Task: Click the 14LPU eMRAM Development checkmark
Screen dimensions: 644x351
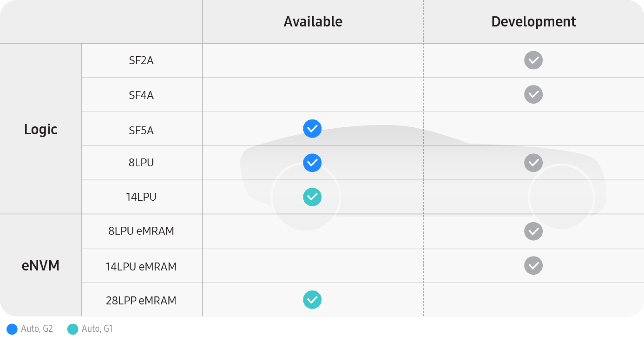Action: 533,265
